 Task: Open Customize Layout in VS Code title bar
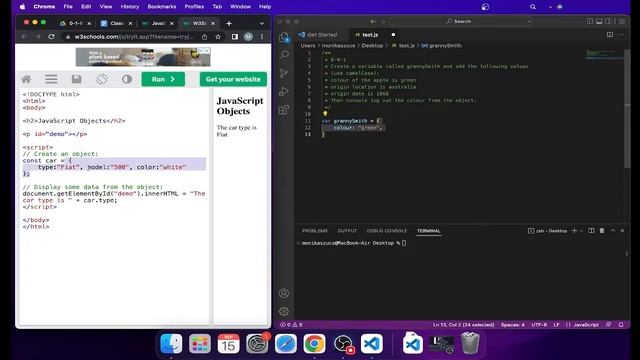[621, 21]
